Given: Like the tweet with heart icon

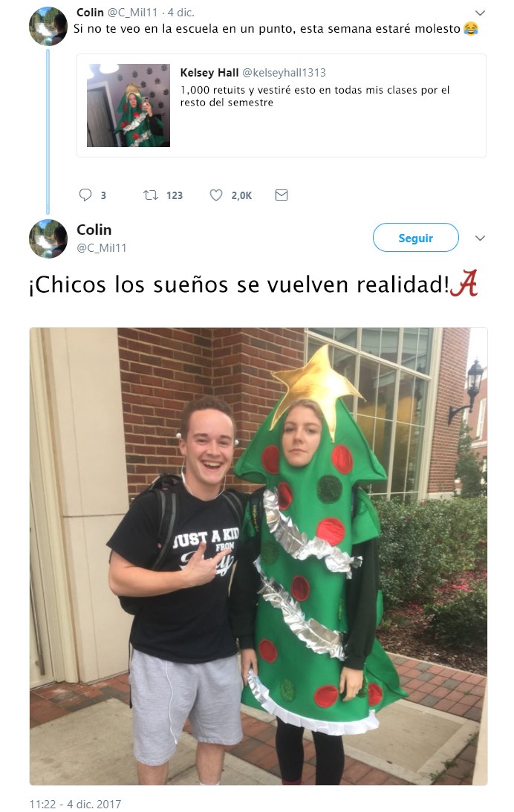Looking at the screenshot, I should click(x=216, y=195).
